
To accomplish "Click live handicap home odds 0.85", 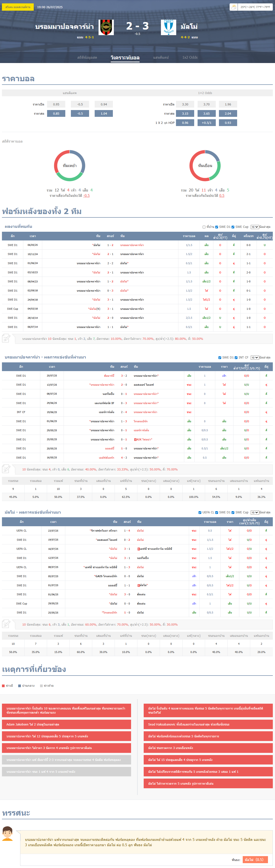I will pos(56,113).
